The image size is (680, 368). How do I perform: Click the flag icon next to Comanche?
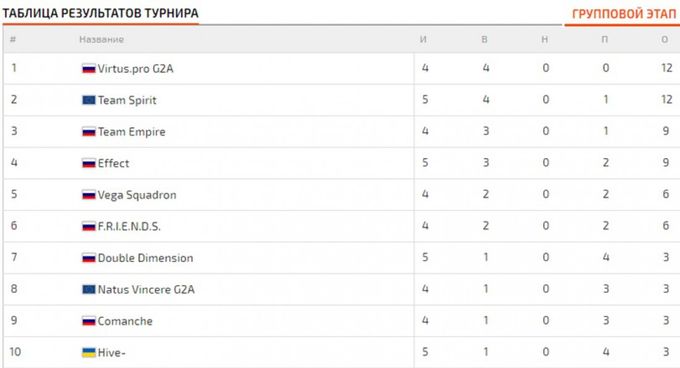pyautogui.click(x=88, y=321)
